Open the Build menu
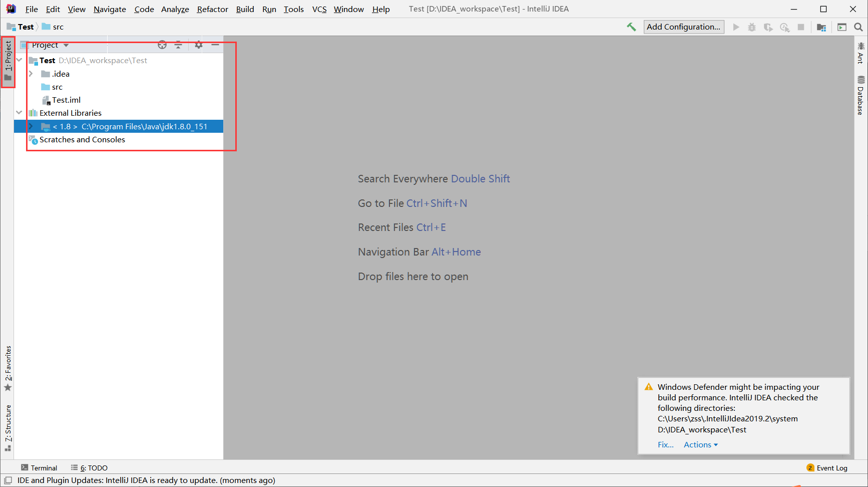868x487 pixels. [x=245, y=9]
